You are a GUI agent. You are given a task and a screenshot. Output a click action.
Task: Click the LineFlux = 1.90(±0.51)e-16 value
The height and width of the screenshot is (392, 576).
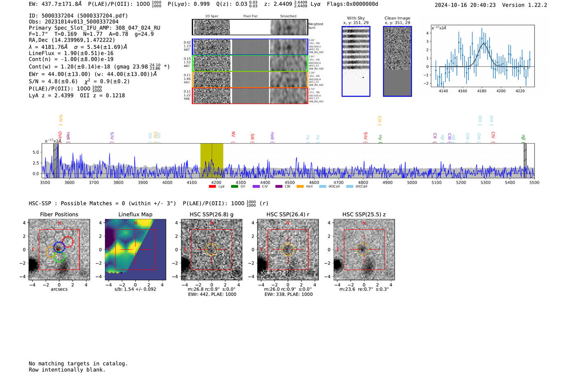click(71, 53)
